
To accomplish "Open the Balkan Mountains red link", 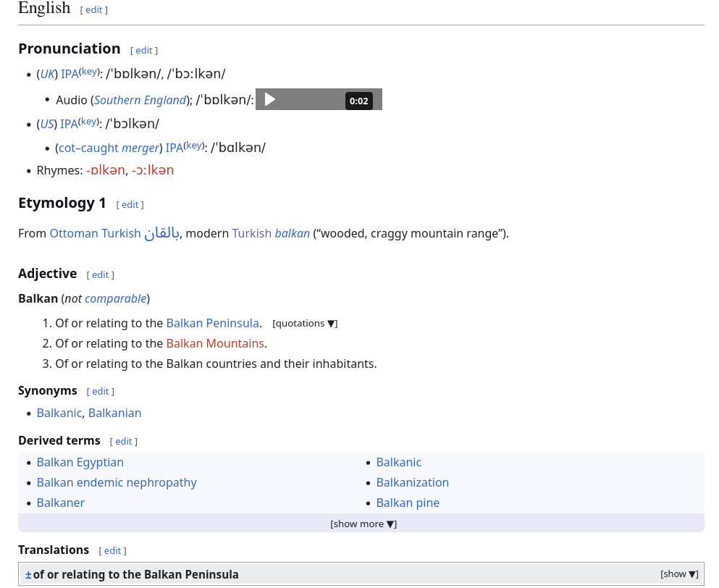I will (x=215, y=343).
